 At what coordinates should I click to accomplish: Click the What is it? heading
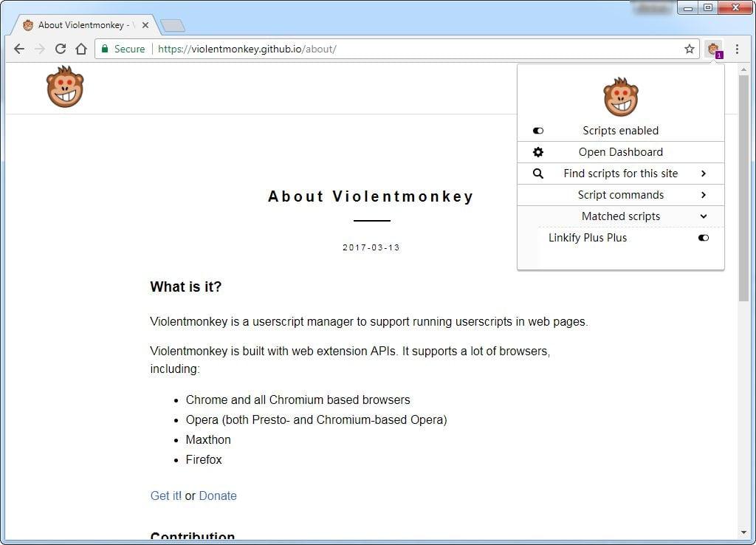[x=185, y=287]
